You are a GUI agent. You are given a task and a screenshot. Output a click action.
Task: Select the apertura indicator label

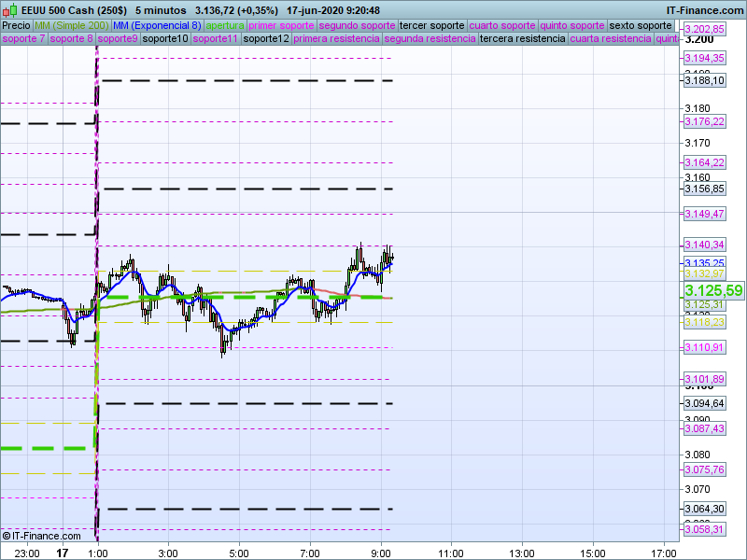[x=225, y=26]
